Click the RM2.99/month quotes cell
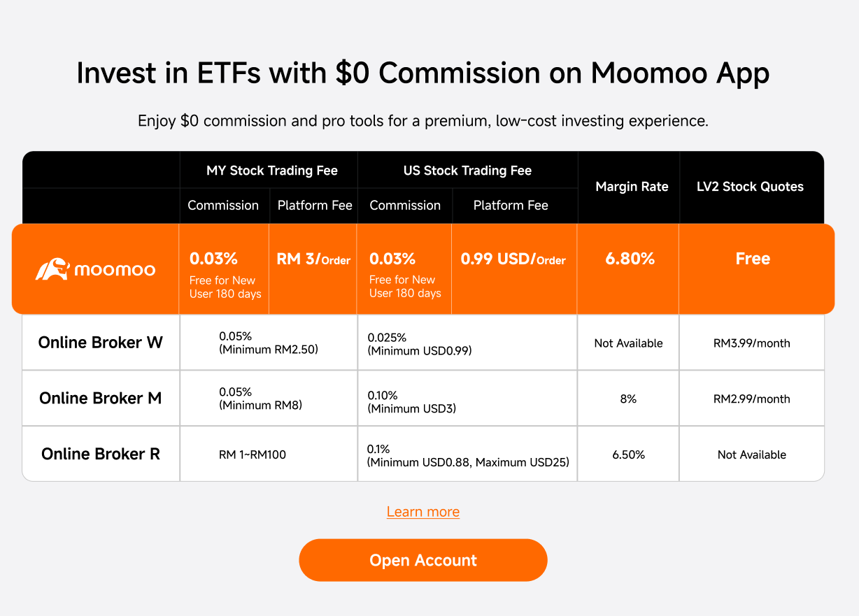Viewport: 859px width, 616px height. point(752,399)
